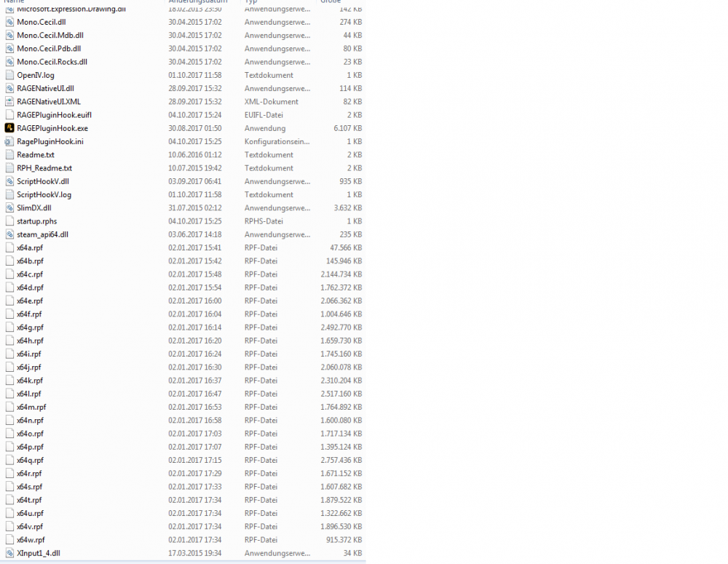Click the file name x64r.rpf

(29, 473)
